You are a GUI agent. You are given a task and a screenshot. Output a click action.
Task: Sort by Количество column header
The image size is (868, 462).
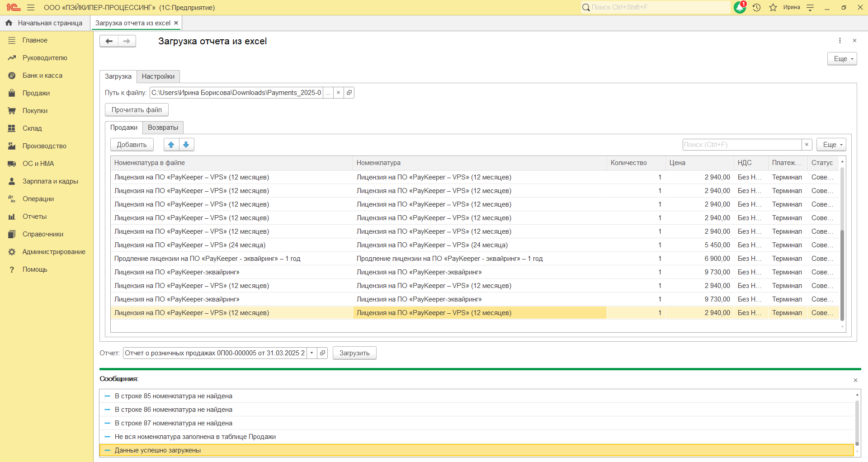click(636, 163)
